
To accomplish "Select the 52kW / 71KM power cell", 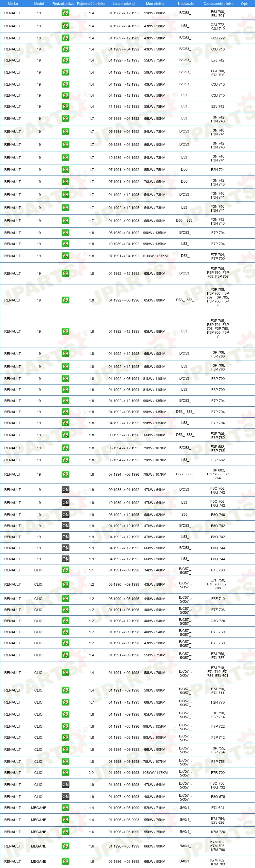I will point(155,808).
